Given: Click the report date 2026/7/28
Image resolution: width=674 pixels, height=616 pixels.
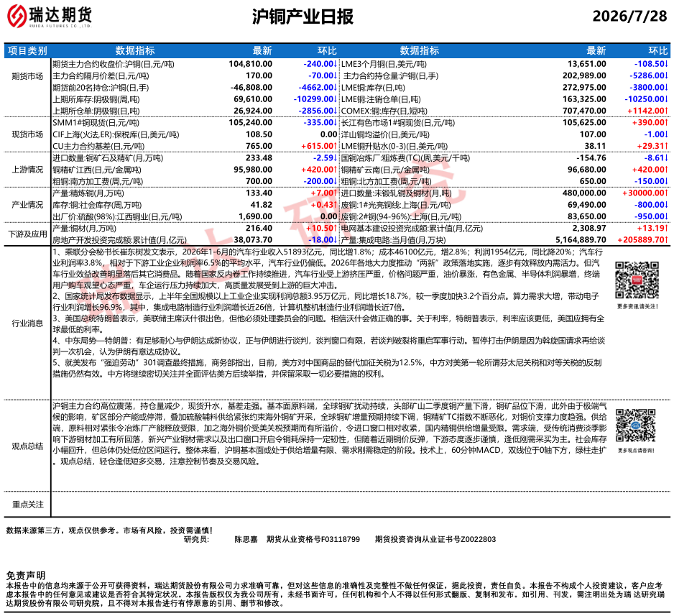Looking at the screenshot, I should 629,16.
